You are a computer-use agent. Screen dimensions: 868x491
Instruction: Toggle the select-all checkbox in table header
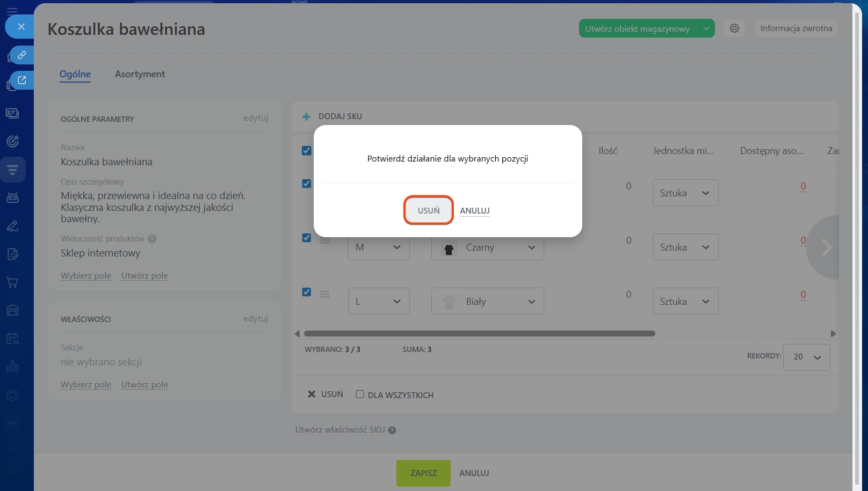pyautogui.click(x=307, y=151)
